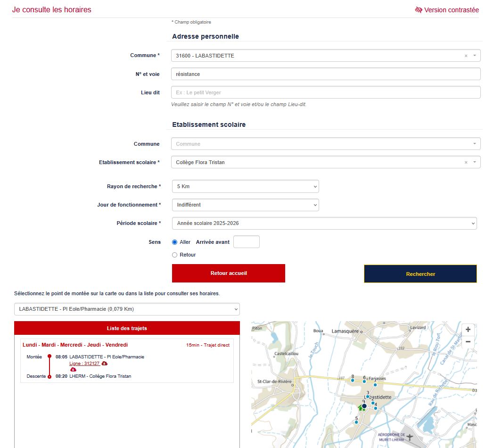Select map stop marker 2
The width and height of the screenshot is (494, 448).
(373, 403)
